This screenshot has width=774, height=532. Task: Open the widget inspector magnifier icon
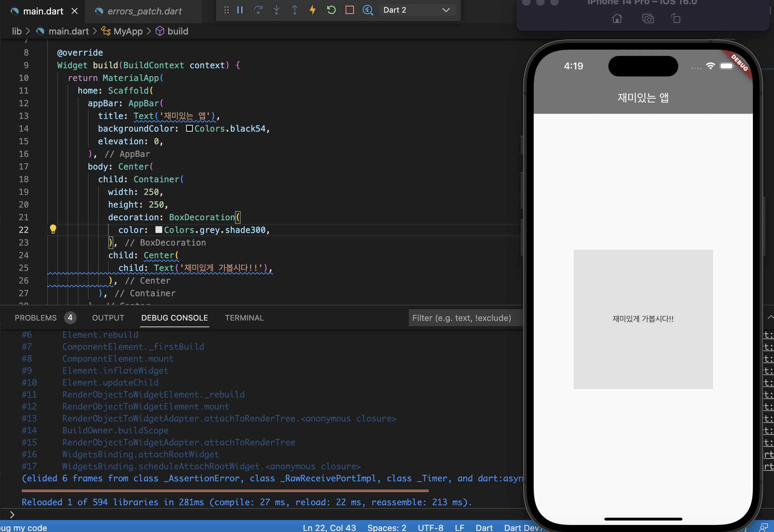click(x=368, y=10)
